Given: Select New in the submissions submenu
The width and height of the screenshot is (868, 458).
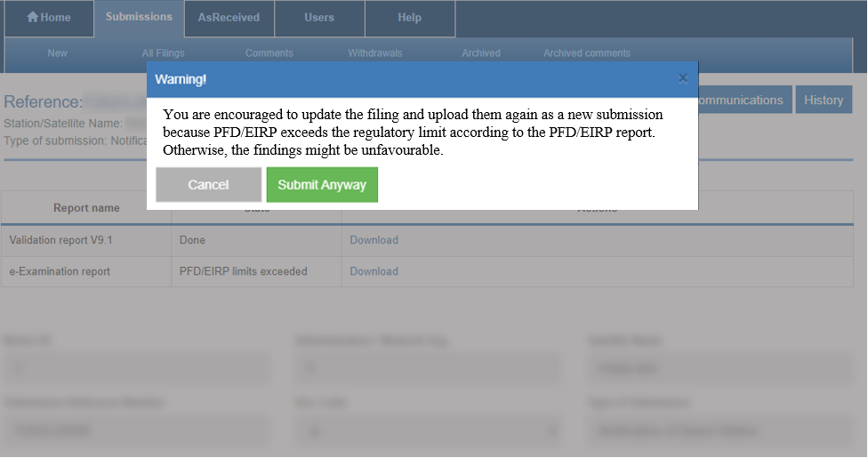Looking at the screenshot, I should 57,53.
